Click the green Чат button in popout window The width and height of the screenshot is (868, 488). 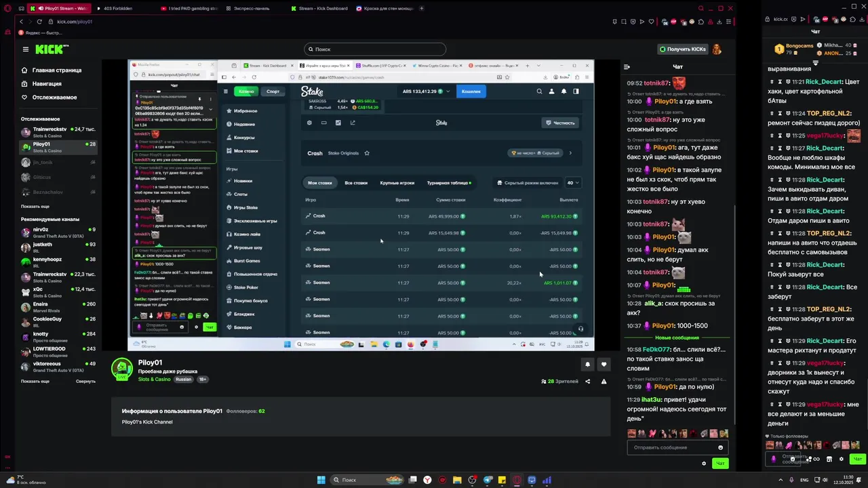(x=859, y=459)
